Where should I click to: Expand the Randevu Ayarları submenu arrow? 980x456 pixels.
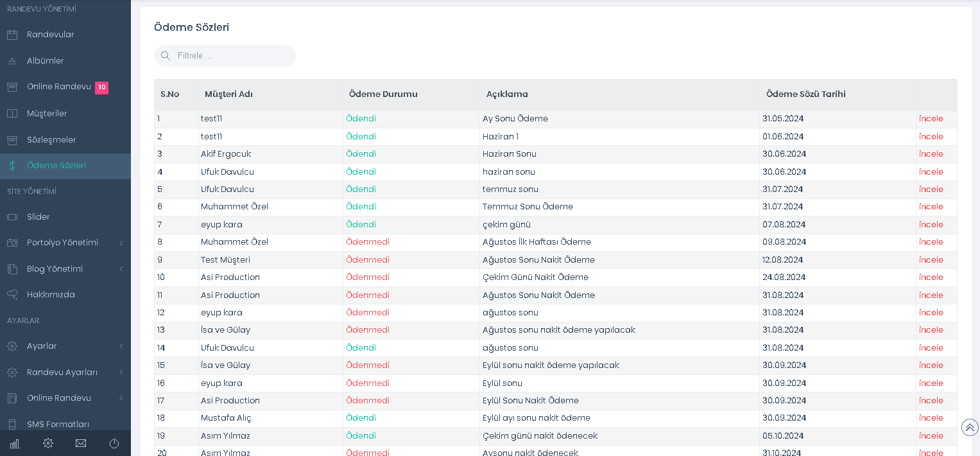[x=121, y=373]
